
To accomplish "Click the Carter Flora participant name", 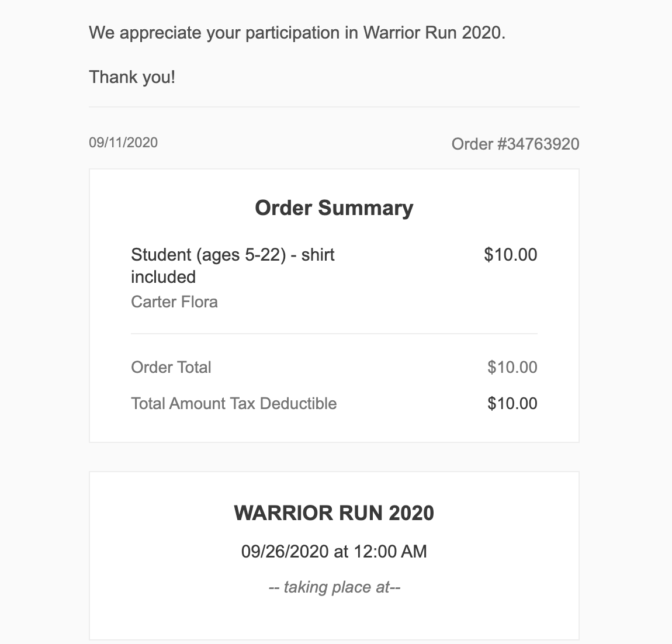I will [174, 302].
